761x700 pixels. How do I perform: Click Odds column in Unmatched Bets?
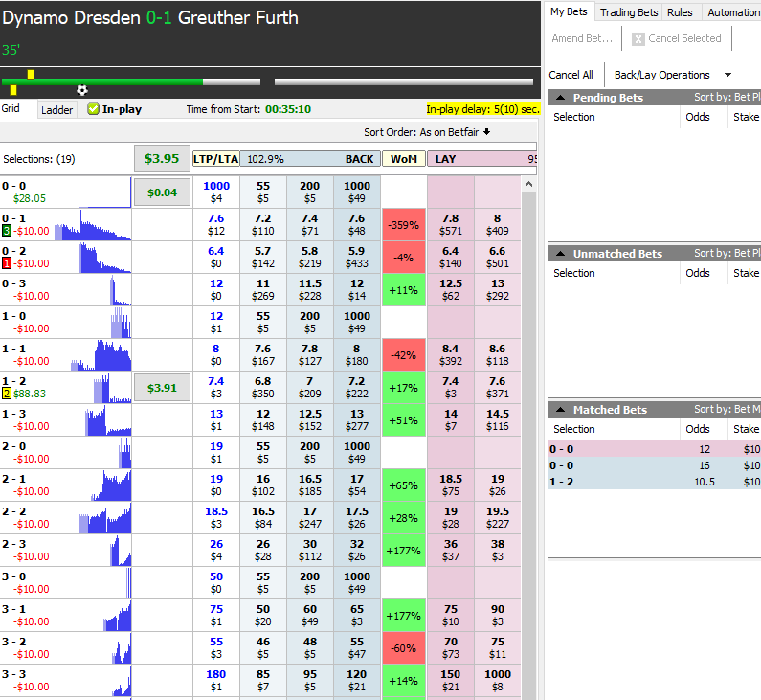click(x=698, y=273)
